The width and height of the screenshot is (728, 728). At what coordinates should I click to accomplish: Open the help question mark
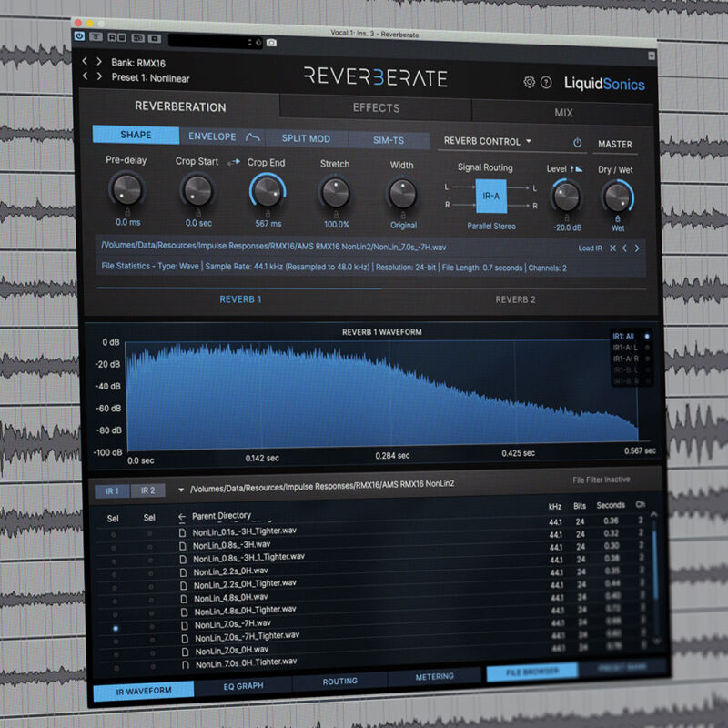point(547,83)
